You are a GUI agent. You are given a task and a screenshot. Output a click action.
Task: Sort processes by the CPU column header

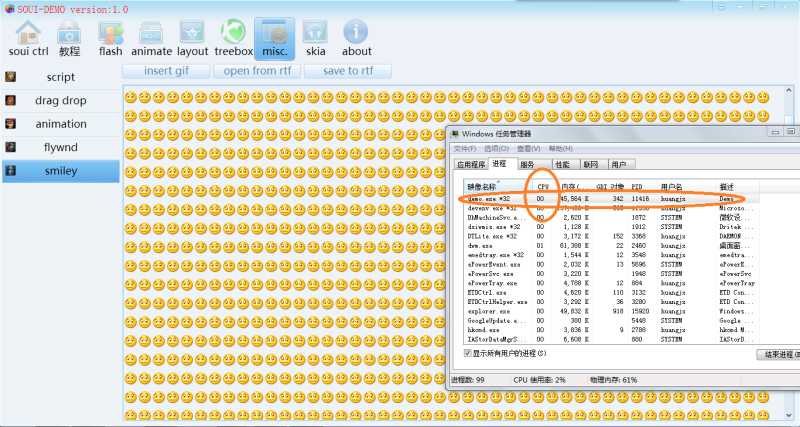pyautogui.click(x=543, y=187)
